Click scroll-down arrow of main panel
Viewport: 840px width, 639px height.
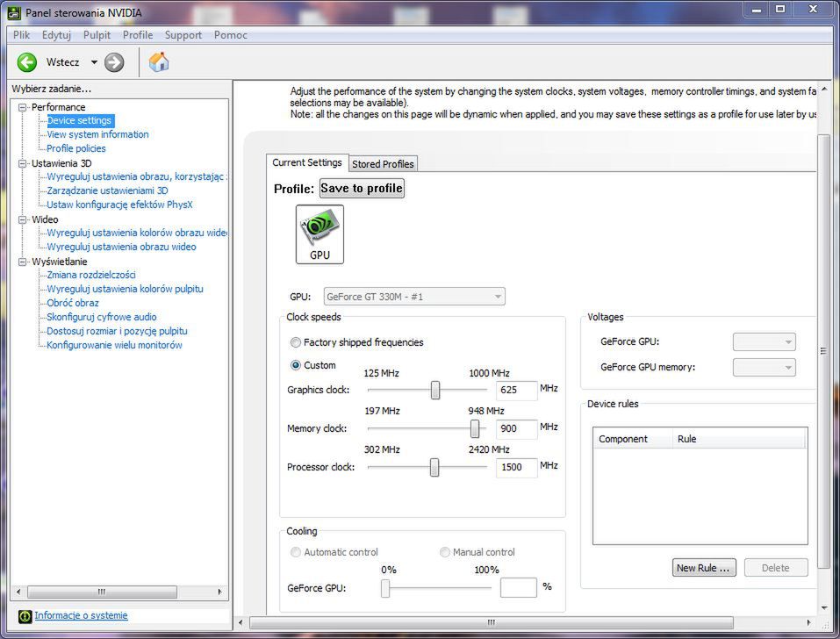click(823, 608)
